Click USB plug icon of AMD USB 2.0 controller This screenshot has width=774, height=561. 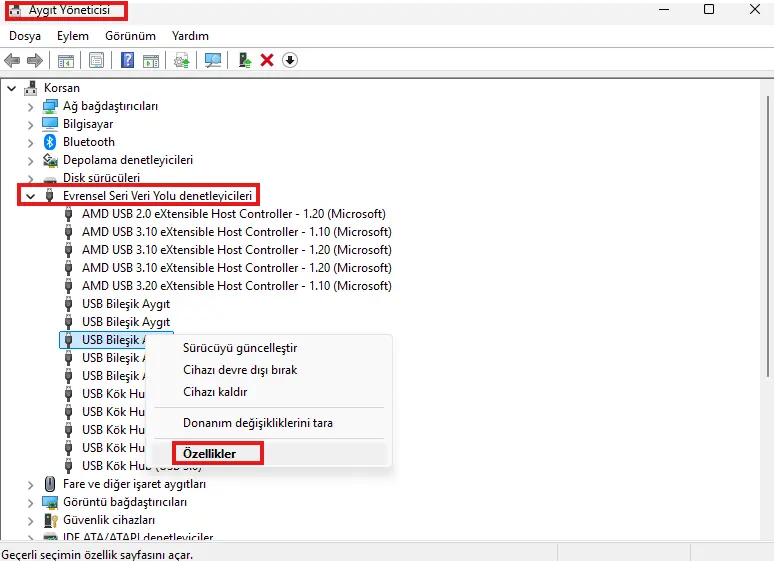click(x=69, y=214)
